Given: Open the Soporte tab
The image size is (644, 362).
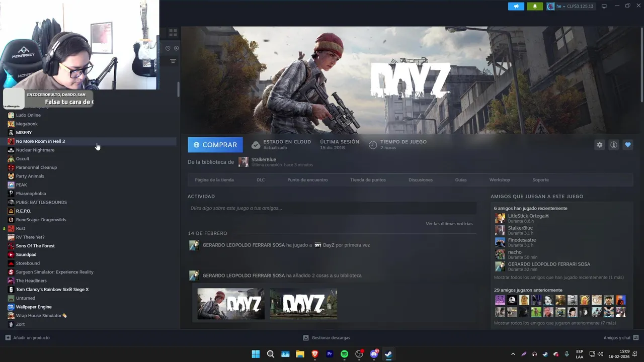Looking at the screenshot, I should point(541,180).
